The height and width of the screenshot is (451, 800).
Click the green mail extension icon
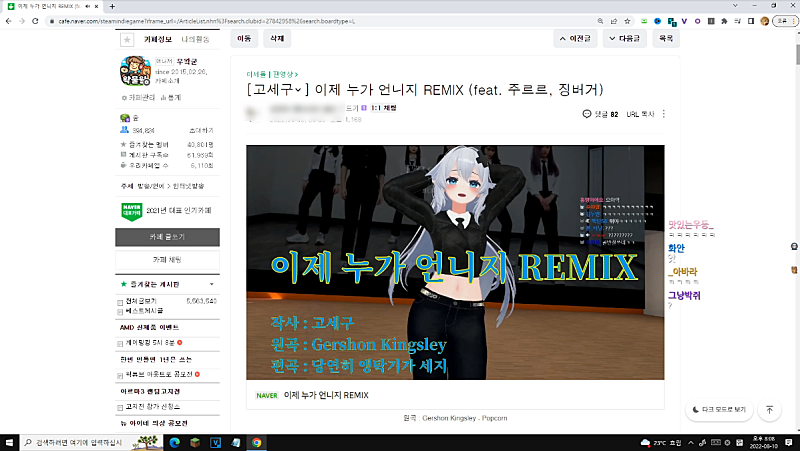644,21
